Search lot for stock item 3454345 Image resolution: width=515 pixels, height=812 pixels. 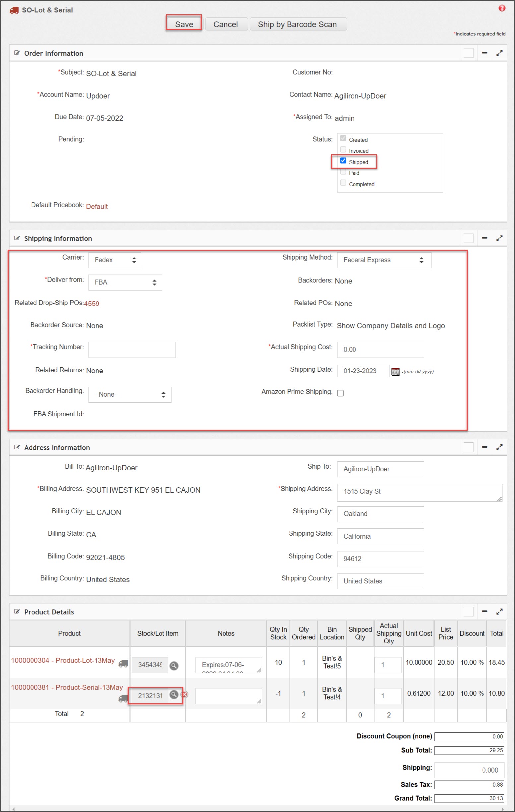[174, 666]
